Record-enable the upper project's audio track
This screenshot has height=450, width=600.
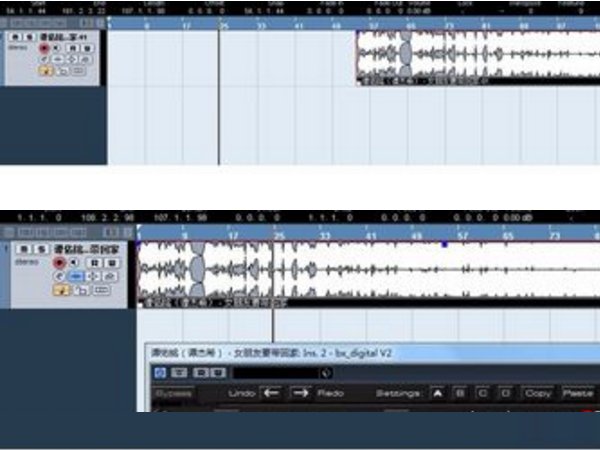(44, 48)
